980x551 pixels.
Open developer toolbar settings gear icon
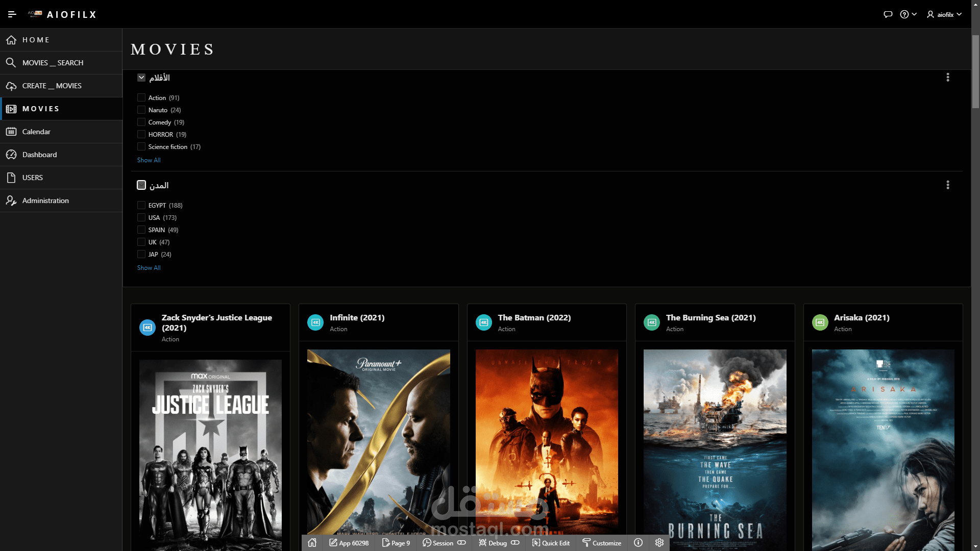click(x=659, y=543)
